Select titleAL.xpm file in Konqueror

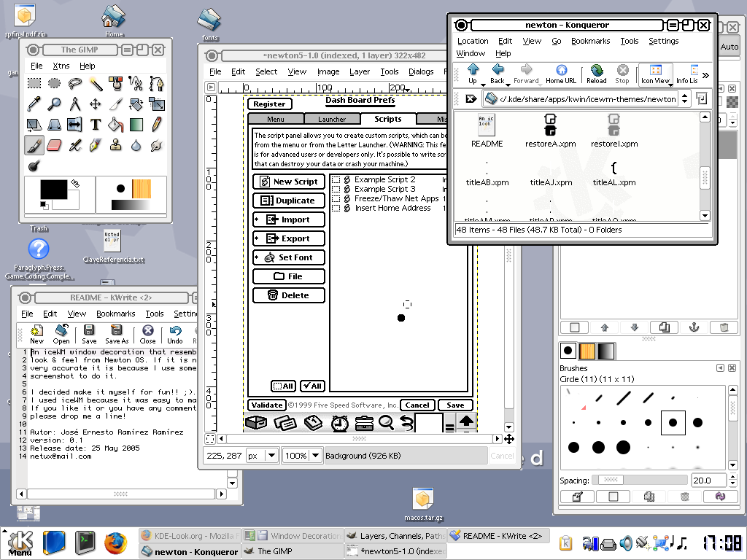[614, 174]
